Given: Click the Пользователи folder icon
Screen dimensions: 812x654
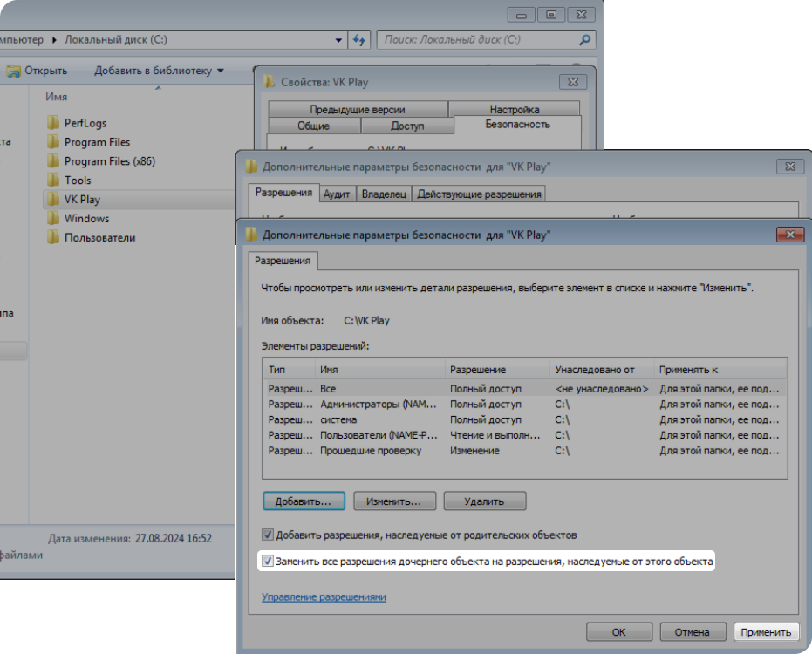Looking at the screenshot, I should (x=53, y=238).
